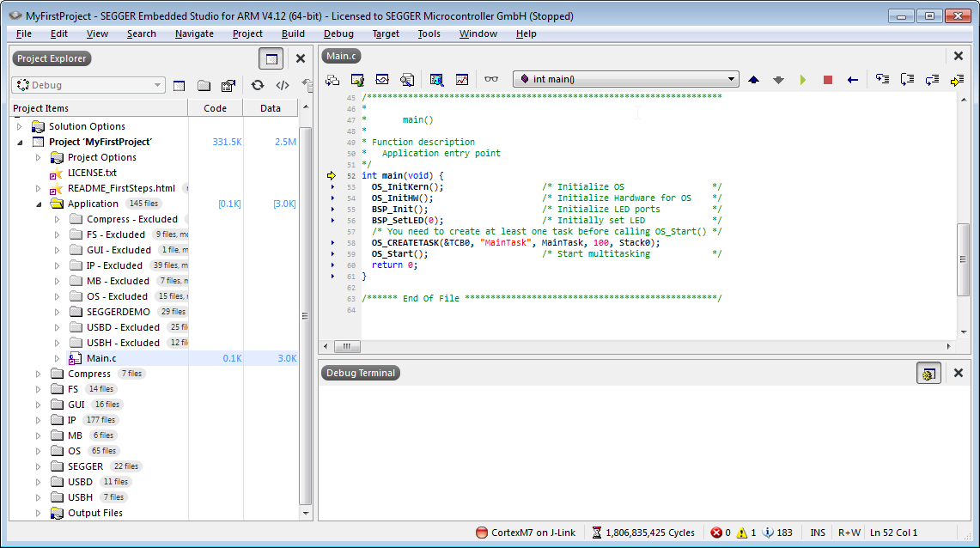
Task: Toggle the Project Explorer dock window button
Action: click(x=271, y=58)
